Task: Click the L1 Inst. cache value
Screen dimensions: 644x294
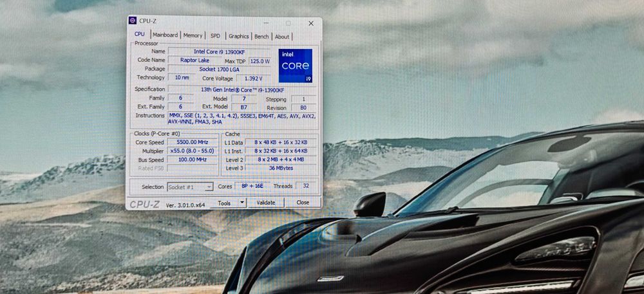Action: [281, 151]
